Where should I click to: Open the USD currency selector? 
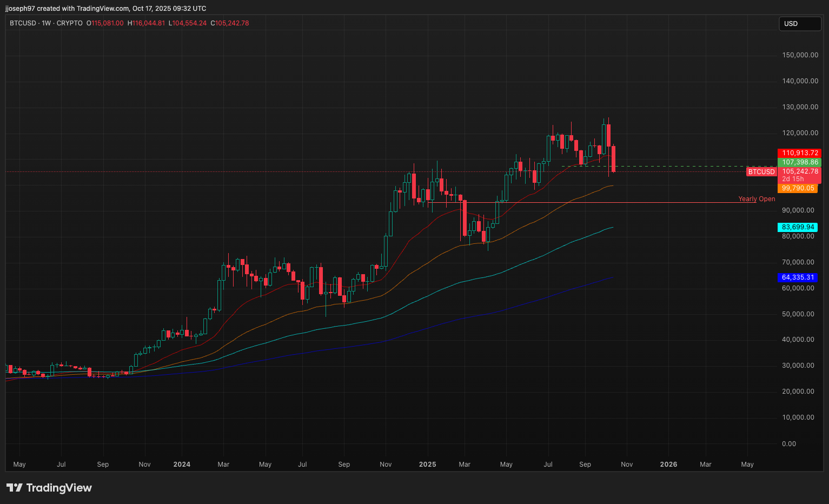click(800, 24)
